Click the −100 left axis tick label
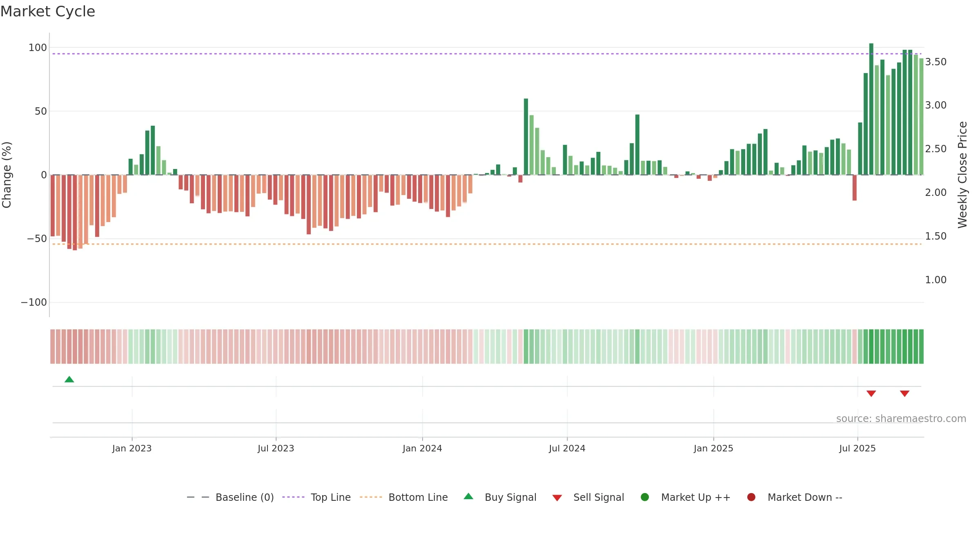980x551 pixels. coord(34,302)
